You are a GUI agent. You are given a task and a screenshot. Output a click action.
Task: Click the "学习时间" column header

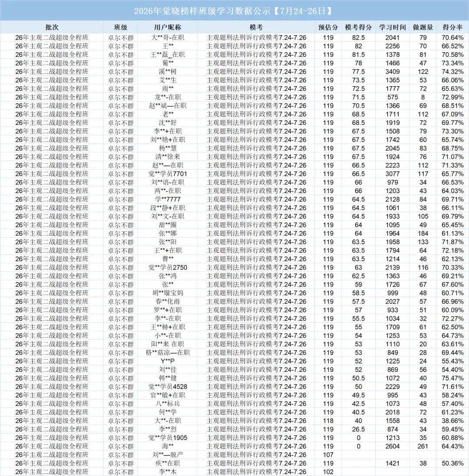click(393, 27)
